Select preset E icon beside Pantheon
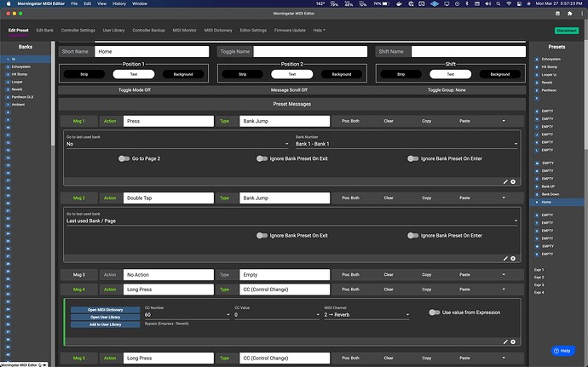The height and width of the screenshot is (367, 588). [x=537, y=90]
